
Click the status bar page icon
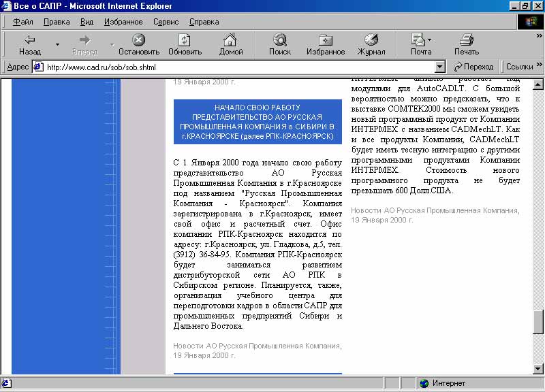pos(7,383)
